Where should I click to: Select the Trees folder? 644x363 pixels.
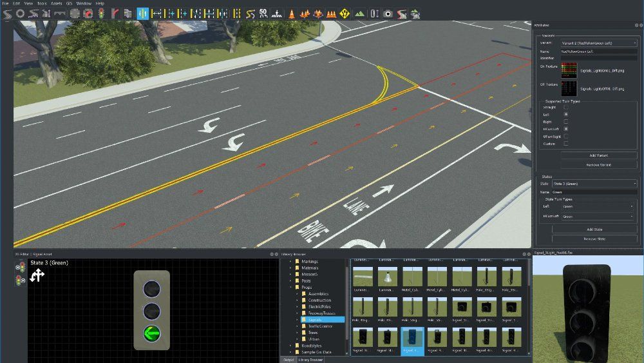point(313,333)
